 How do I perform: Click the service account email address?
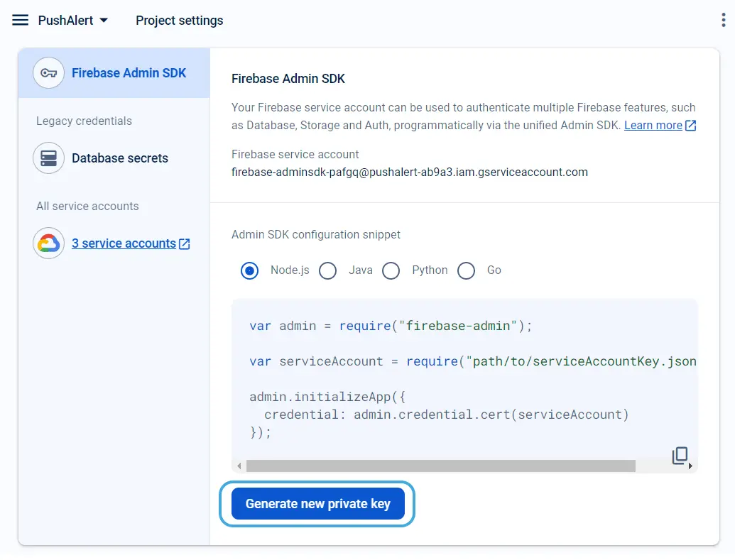(x=410, y=172)
